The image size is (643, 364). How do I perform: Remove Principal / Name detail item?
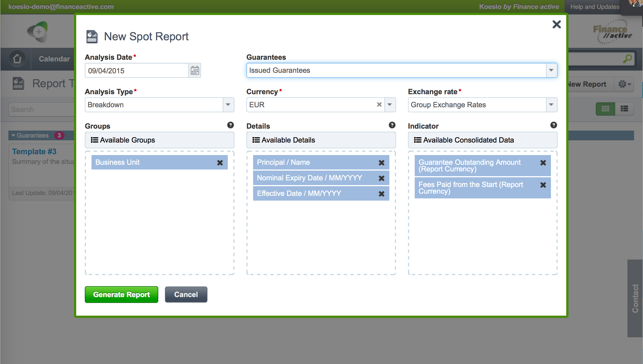381,163
